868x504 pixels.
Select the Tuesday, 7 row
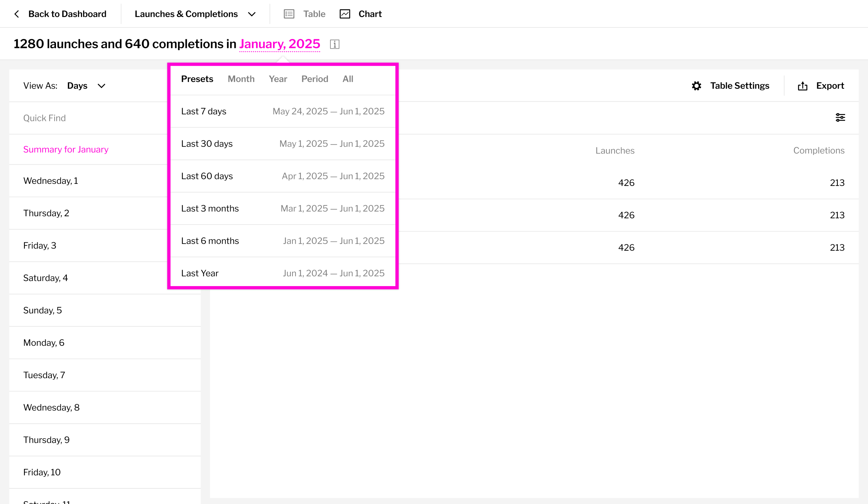(105, 375)
